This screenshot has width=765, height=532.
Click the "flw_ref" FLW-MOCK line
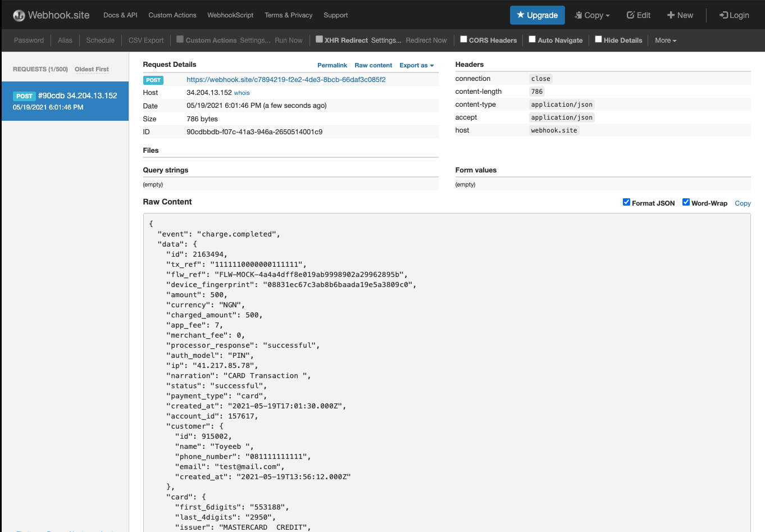(287, 275)
